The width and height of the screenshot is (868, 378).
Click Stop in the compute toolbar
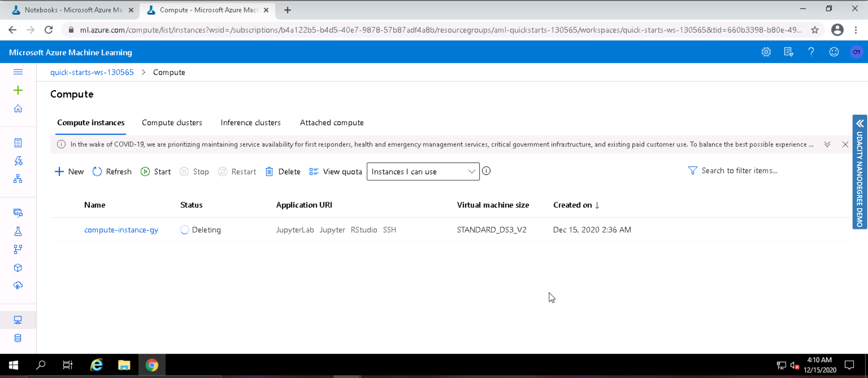pos(194,172)
